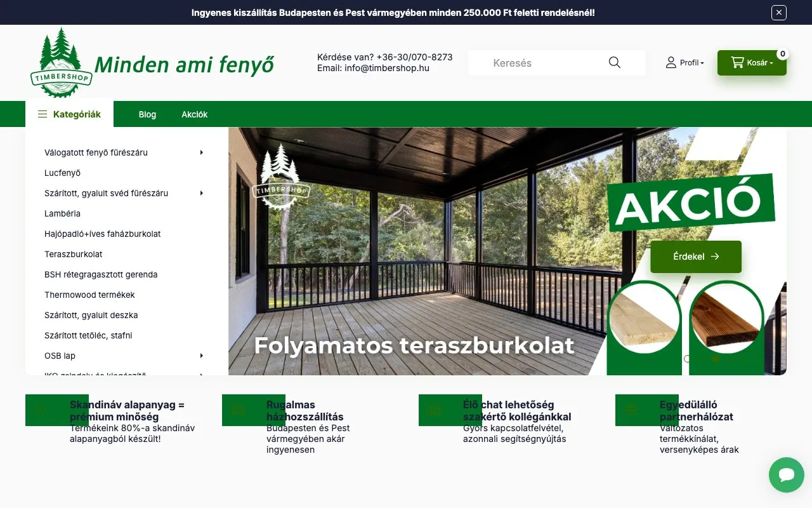The image size is (812, 508).
Task: Expand Szárított, gyalult svéd fűrészáru submenu arrow
Action: [x=202, y=193]
